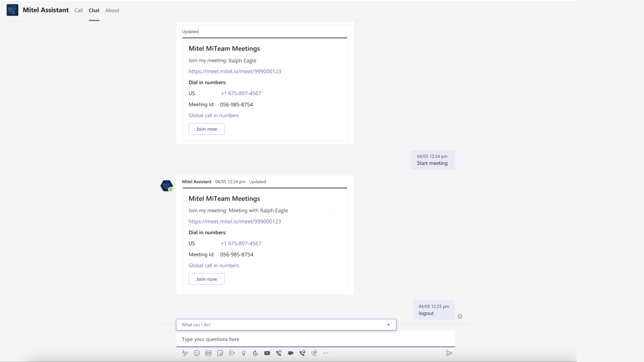Screen dimensions: 644x362
Task: Click 'Join my meeting: Meeting with Ralph Eagle' text
Action: [x=238, y=211]
